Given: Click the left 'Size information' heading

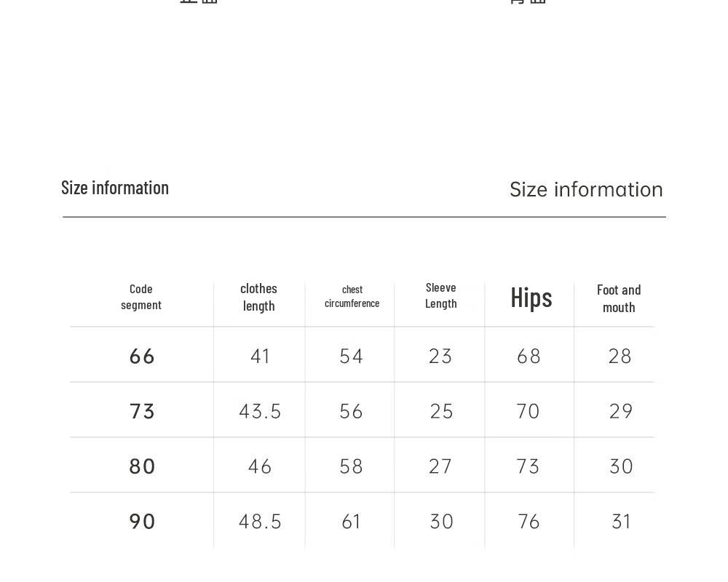Looking at the screenshot, I should [115, 188].
